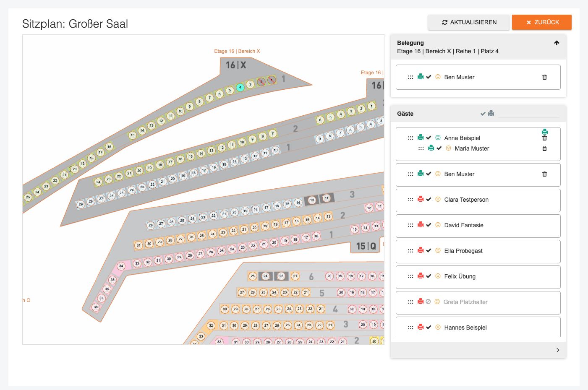
Task: Toggle the grey checkmark filter in Gäste header
Action: click(483, 114)
